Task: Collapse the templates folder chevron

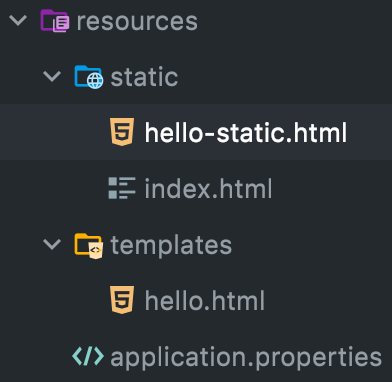Action: pyautogui.click(x=52, y=245)
